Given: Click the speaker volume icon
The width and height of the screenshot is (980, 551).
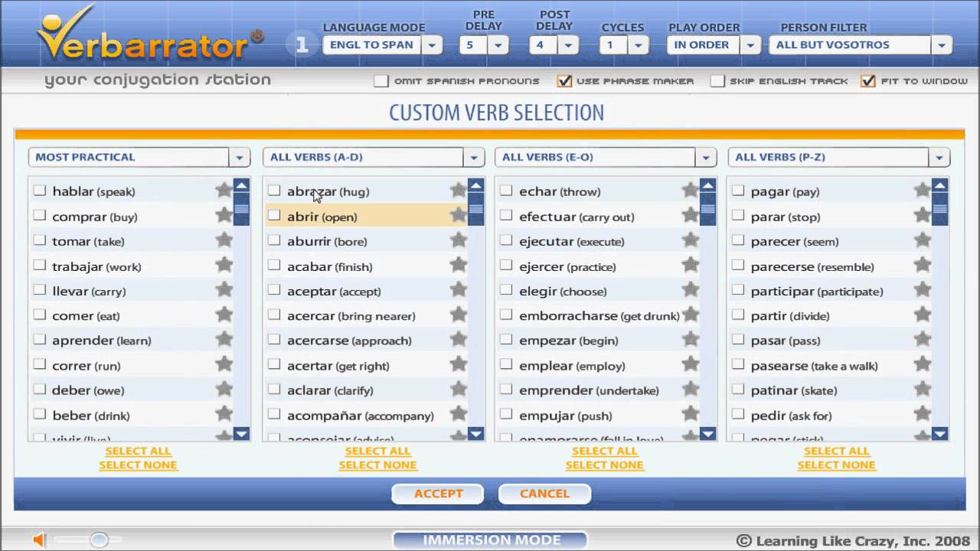Looking at the screenshot, I should [39, 540].
